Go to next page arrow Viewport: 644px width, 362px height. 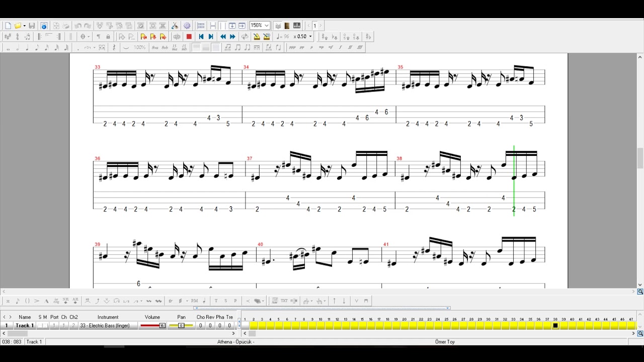(x=320, y=26)
